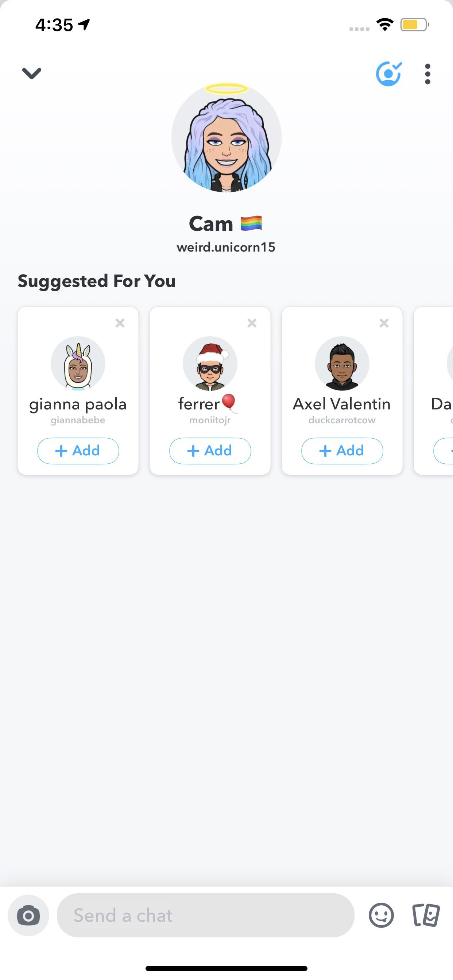Open the emoji sticker picker
453x980 pixels.
point(381,915)
